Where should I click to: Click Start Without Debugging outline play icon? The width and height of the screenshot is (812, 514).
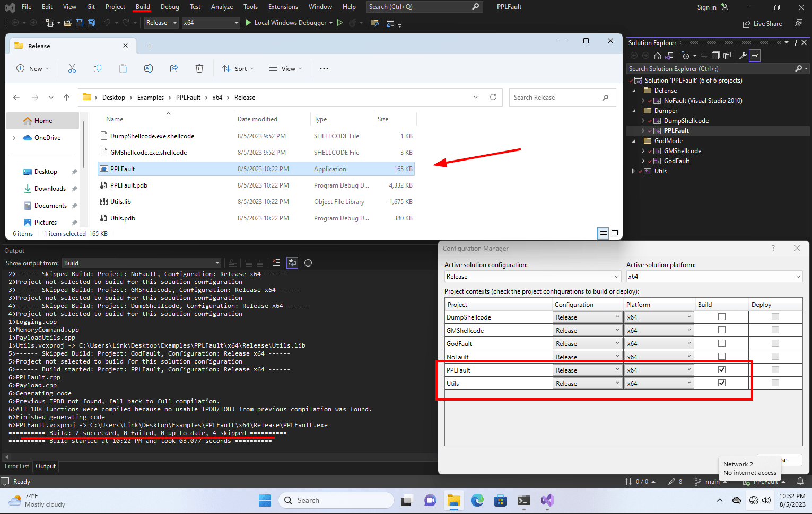point(340,23)
